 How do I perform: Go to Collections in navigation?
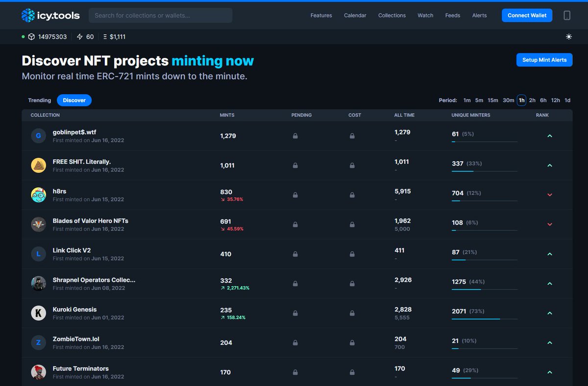(x=392, y=16)
